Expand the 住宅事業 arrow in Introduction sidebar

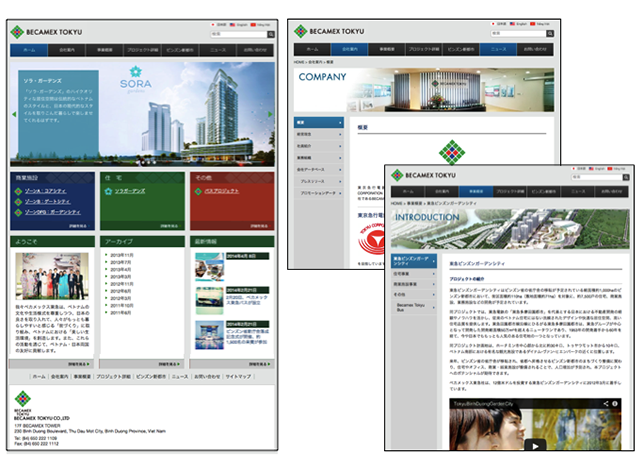coord(433,274)
